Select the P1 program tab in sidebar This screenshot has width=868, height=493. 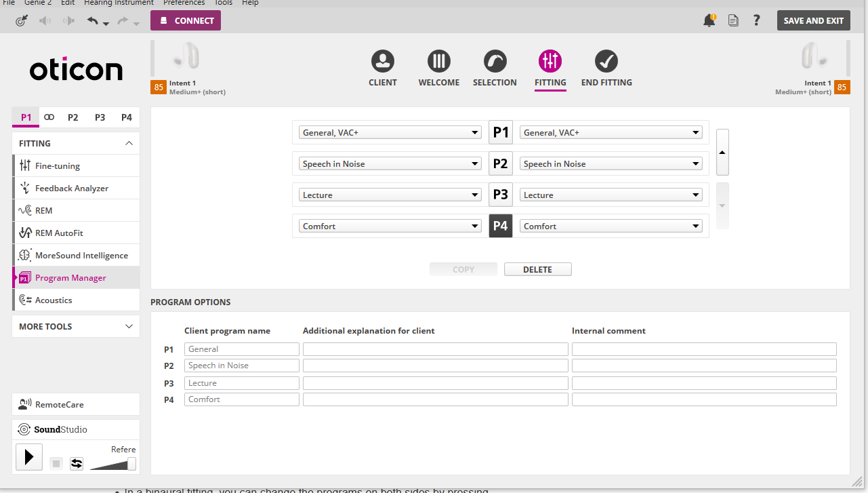click(26, 117)
